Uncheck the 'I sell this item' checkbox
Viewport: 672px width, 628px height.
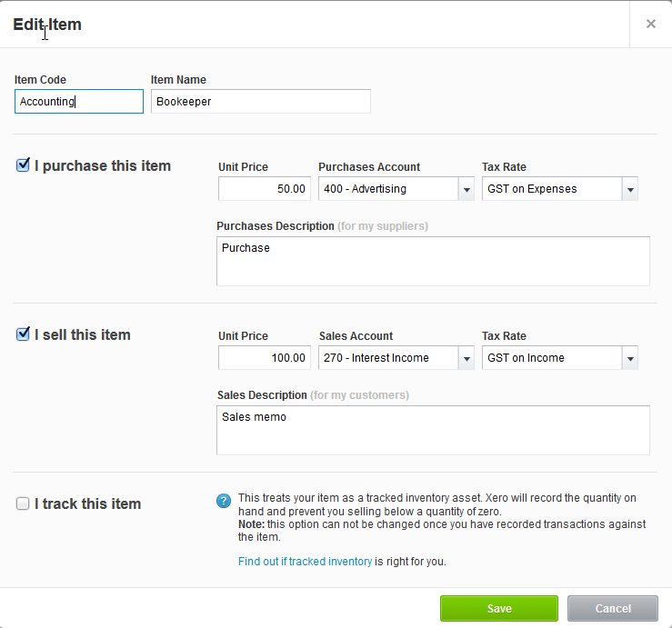[x=23, y=334]
